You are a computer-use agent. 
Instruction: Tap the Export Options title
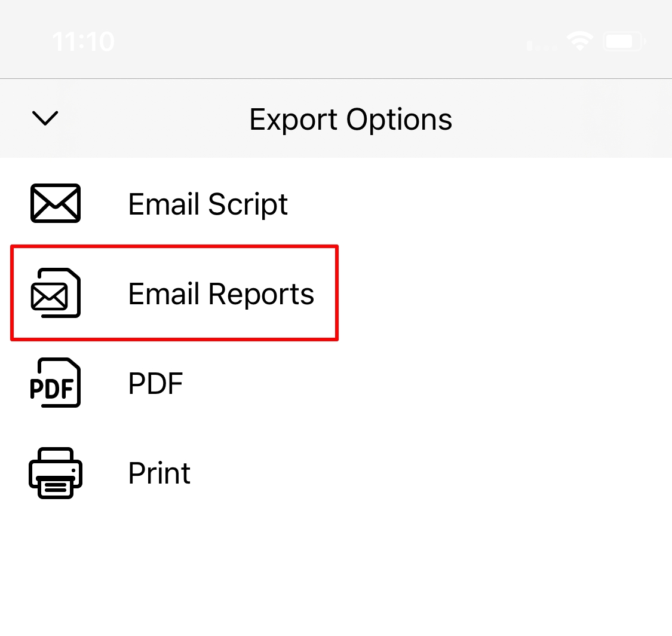pyautogui.click(x=351, y=119)
